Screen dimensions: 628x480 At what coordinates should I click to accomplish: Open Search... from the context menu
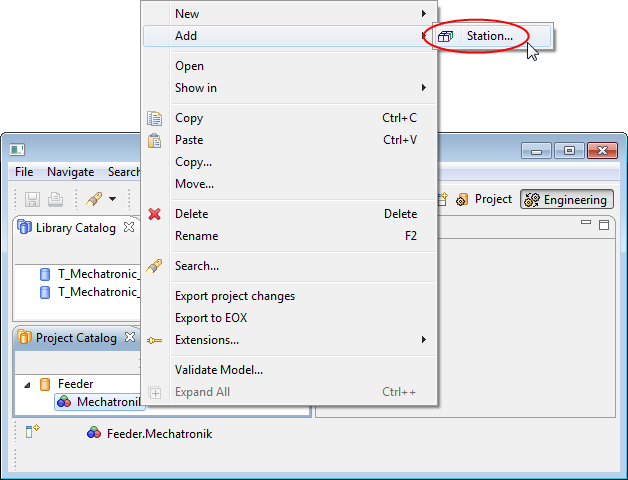[x=290, y=266]
